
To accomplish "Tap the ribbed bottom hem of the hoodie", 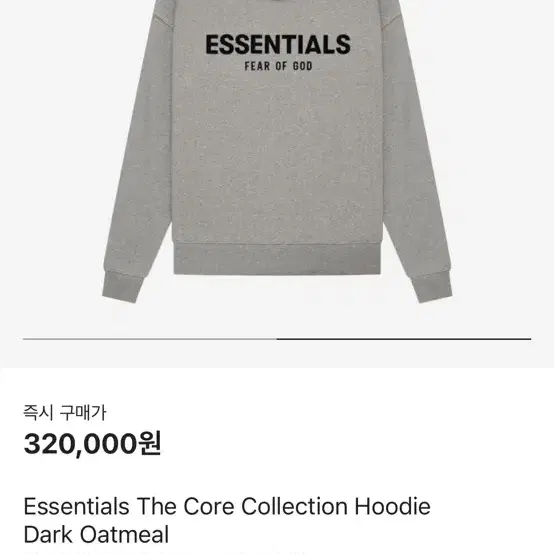I will [277, 259].
